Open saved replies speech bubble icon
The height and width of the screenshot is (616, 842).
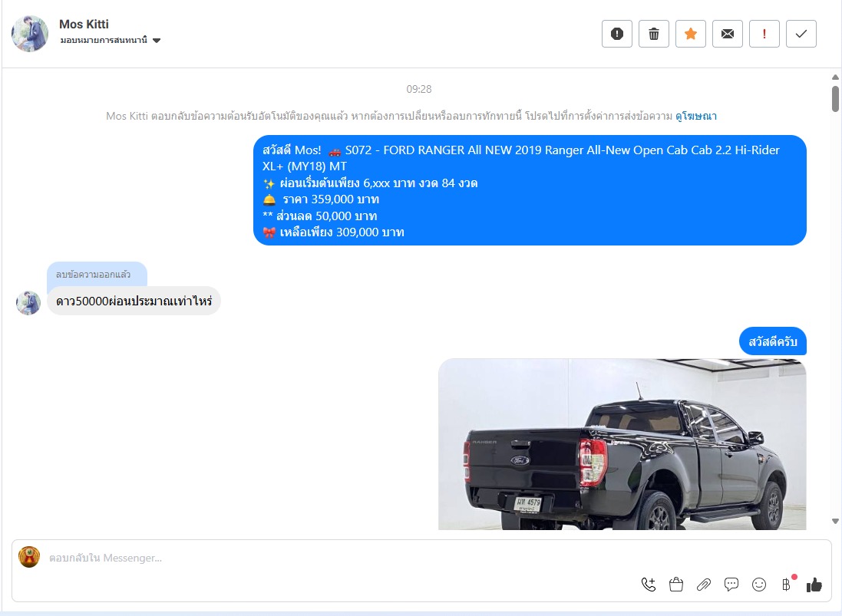(731, 585)
